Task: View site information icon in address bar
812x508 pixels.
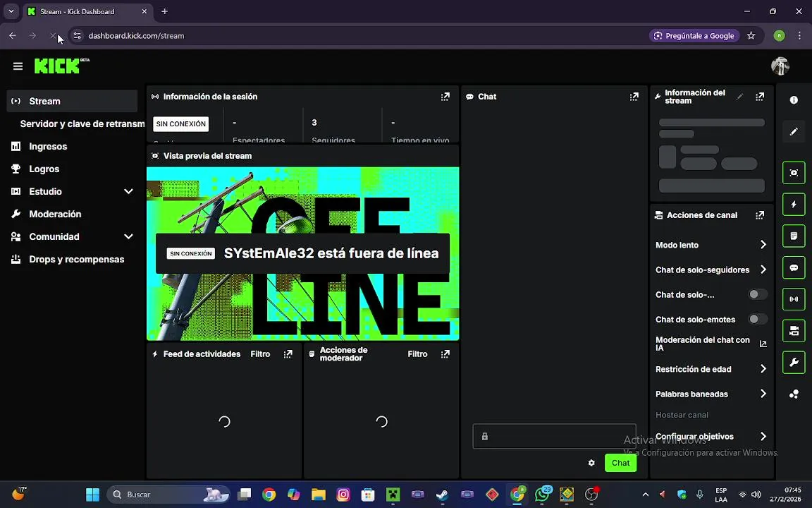Action: click(x=77, y=36)
